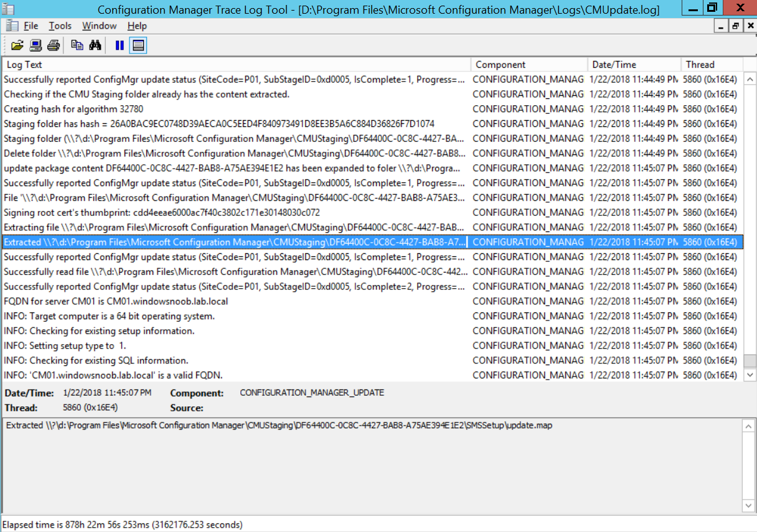Image resolution: width=757 pixels, height=532 pixels.
Task: Click the Date/Time value in the details pane
Action: [107, 393]
